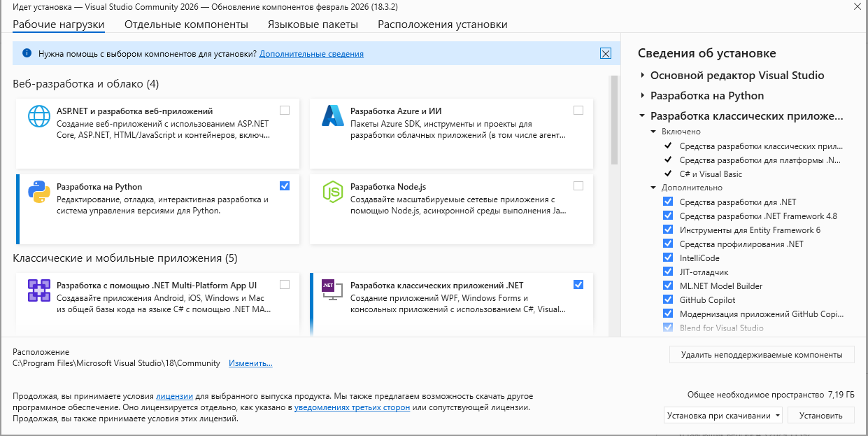Screen dimensions: 868x436
Task: Click the Node.js workload icon
Action: coord(333,191)
